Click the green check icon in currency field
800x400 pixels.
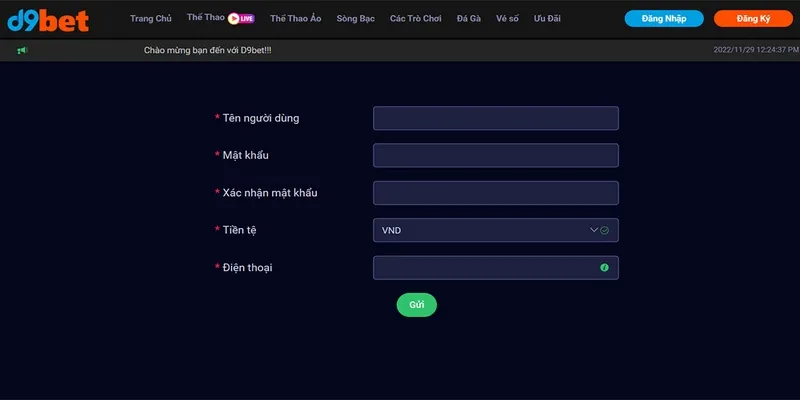[x=604, y=230]
